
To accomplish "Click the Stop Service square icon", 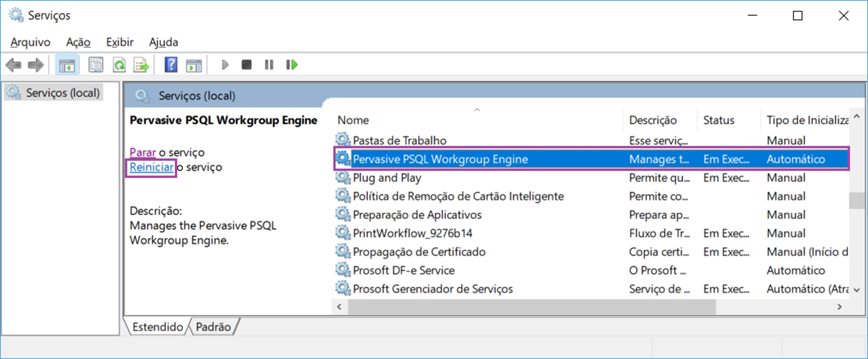I will [246, 65].
